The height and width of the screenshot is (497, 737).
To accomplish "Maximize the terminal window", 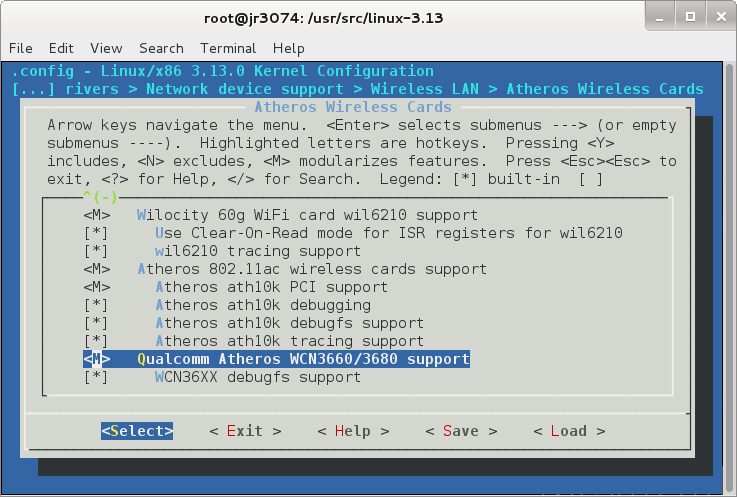I will click(x=690, y=17).
